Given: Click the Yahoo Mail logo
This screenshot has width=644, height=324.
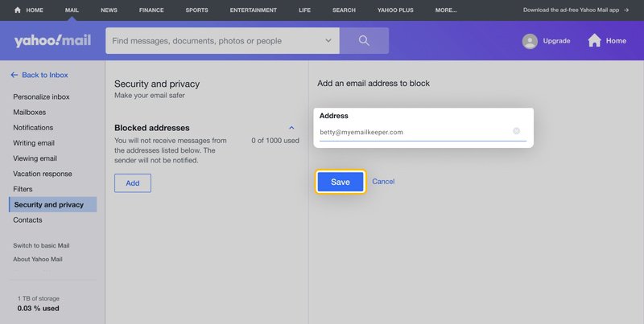Looking at the screenshot, I should tap(52, 41).
